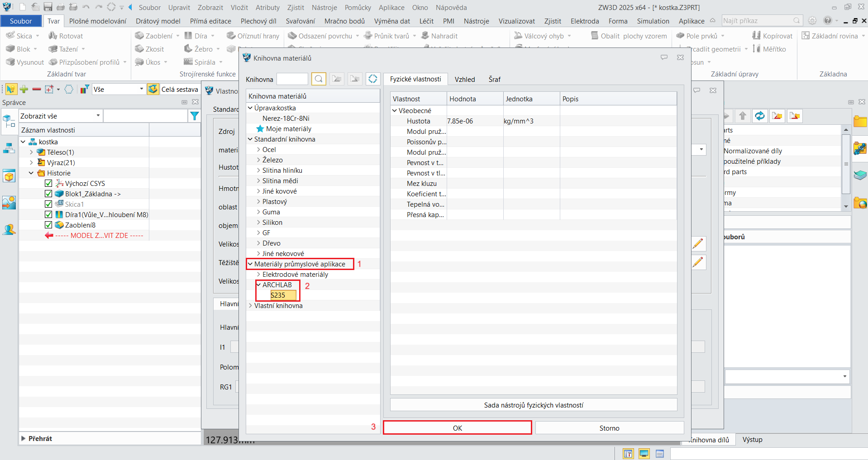868x460 pixels.
Task: Click the search icon next to Knihovna field
Action: click(319, 79)
